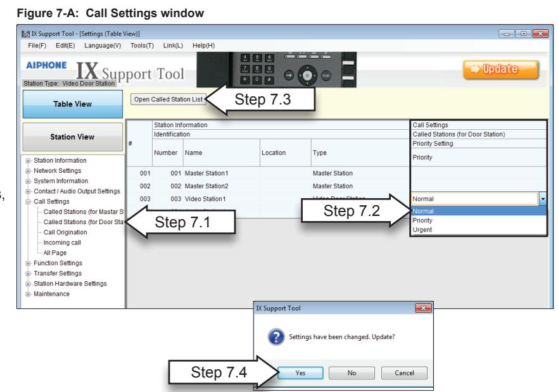Open the Language(V) menu
Screen dimensions: 558x392
coord(103,46)
